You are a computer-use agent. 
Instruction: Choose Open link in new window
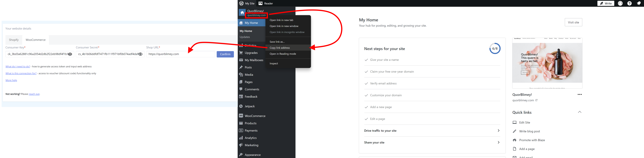click(x=288, y=26)
